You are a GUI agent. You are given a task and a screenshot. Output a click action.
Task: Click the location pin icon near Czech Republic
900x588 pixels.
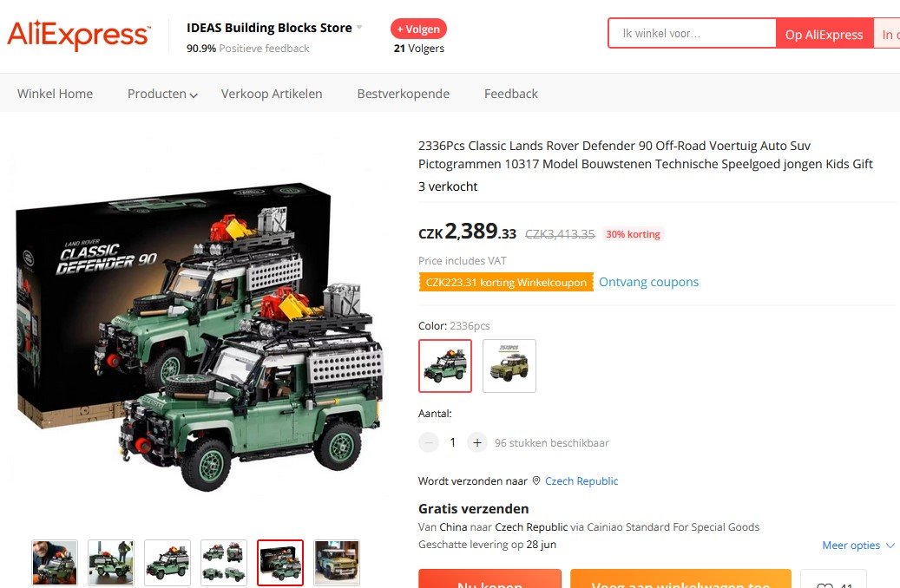tap(536, 480)
